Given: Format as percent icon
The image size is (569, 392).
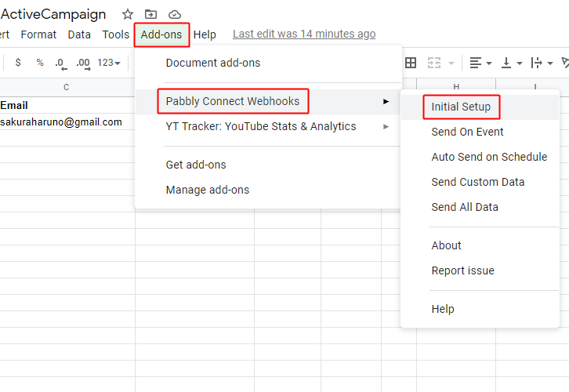Looking at the screenshot, I should tap(40, 63).
